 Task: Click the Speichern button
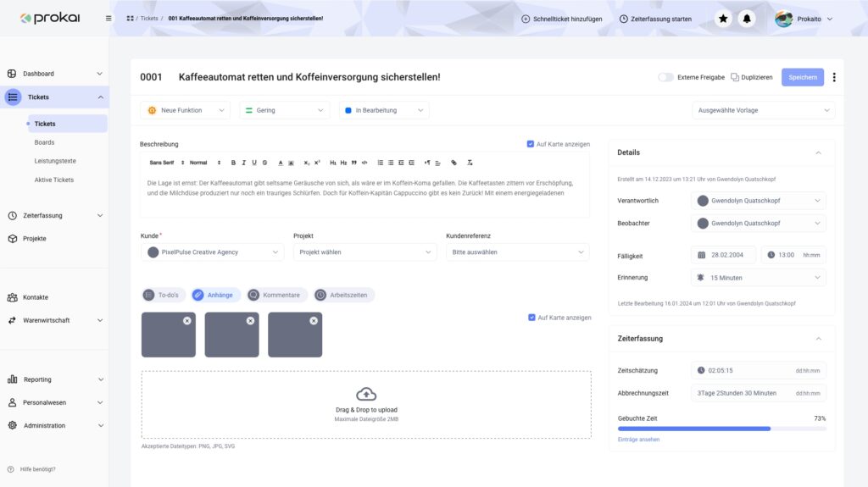click(x=802, y=77)
